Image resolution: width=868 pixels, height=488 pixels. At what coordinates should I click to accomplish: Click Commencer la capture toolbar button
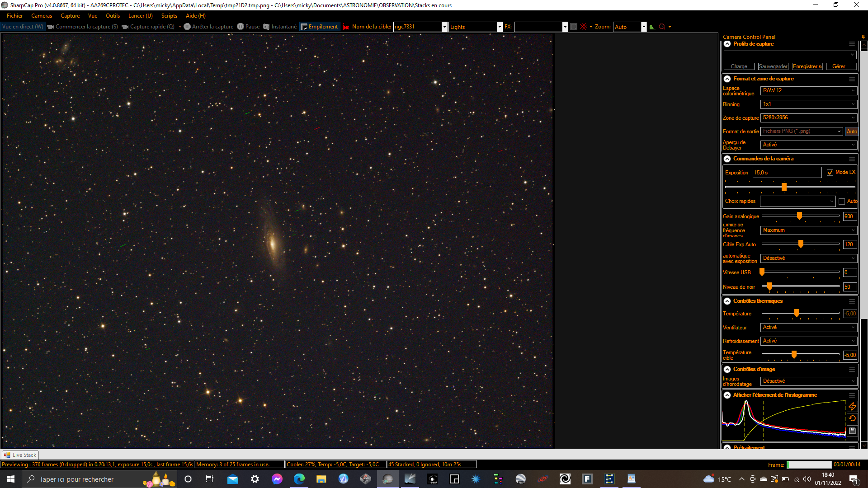(x=82, y=27)
